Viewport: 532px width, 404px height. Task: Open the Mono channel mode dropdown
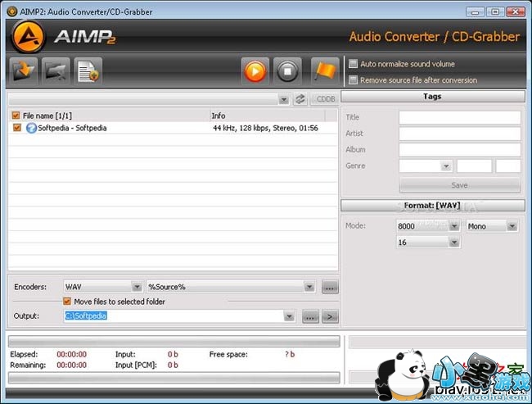click(512, 226)
